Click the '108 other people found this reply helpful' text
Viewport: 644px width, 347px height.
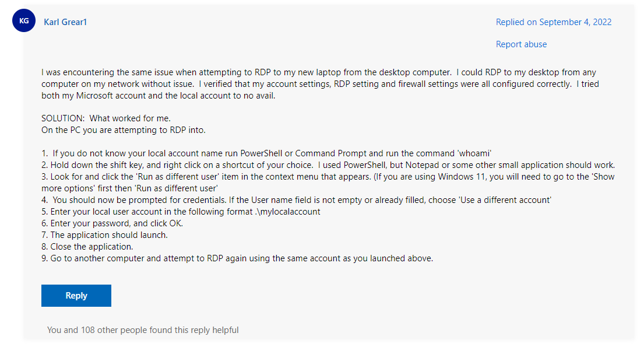coord(160,330)
